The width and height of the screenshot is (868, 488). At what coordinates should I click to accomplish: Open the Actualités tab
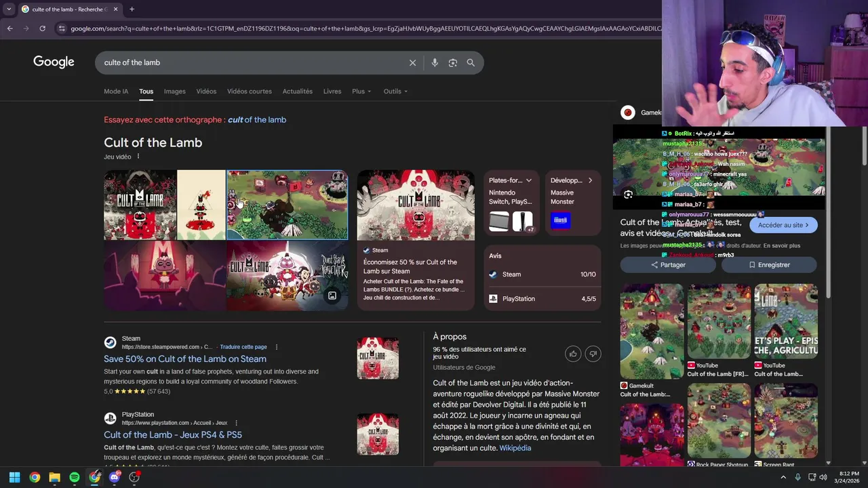point(298,91)
